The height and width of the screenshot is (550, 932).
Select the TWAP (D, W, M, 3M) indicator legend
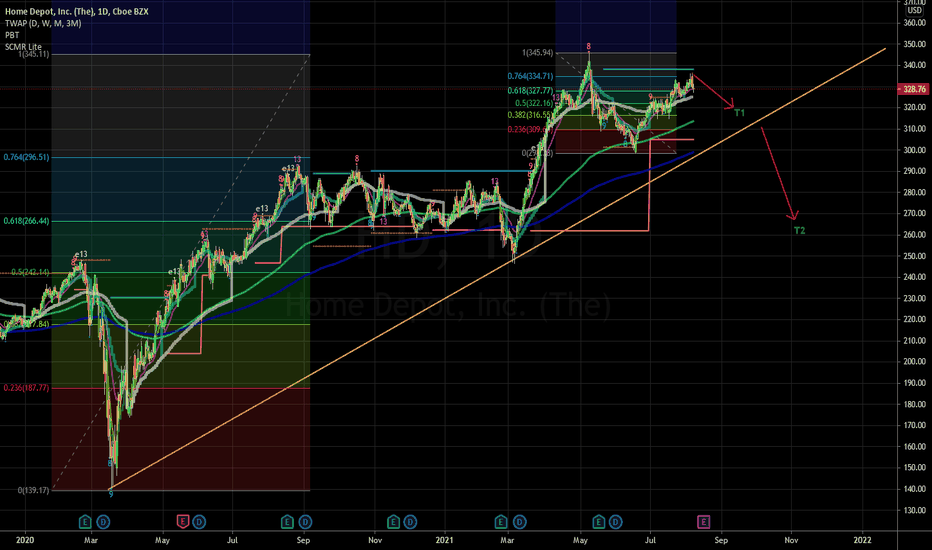pos(43,23)
